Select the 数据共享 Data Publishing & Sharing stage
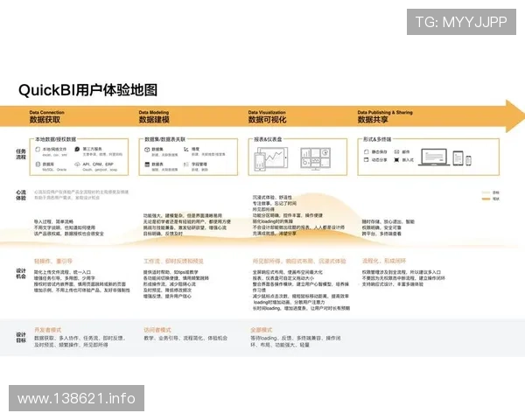Screen dimensions: 525x420 pyautogui.click(x=385, y=116)
